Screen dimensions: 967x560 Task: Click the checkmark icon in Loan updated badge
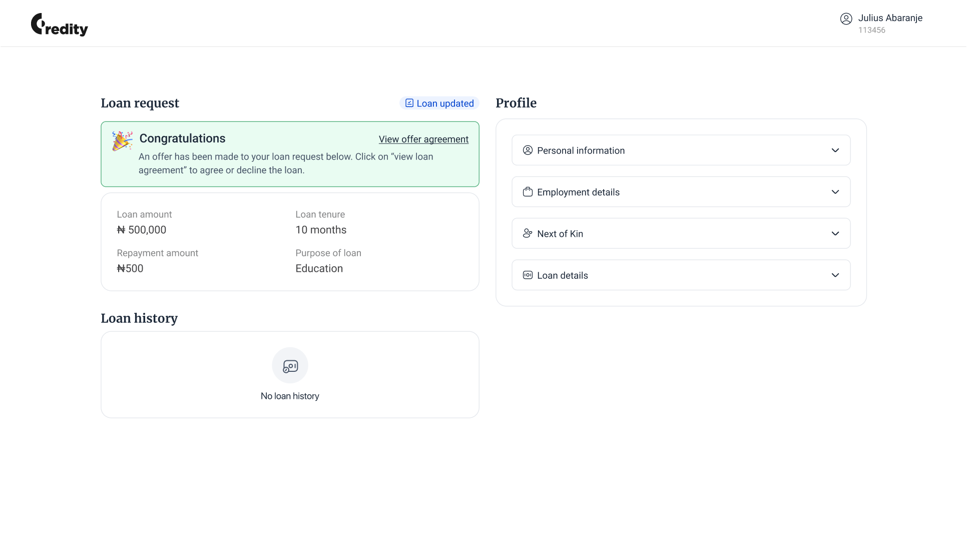click(409, 103)
